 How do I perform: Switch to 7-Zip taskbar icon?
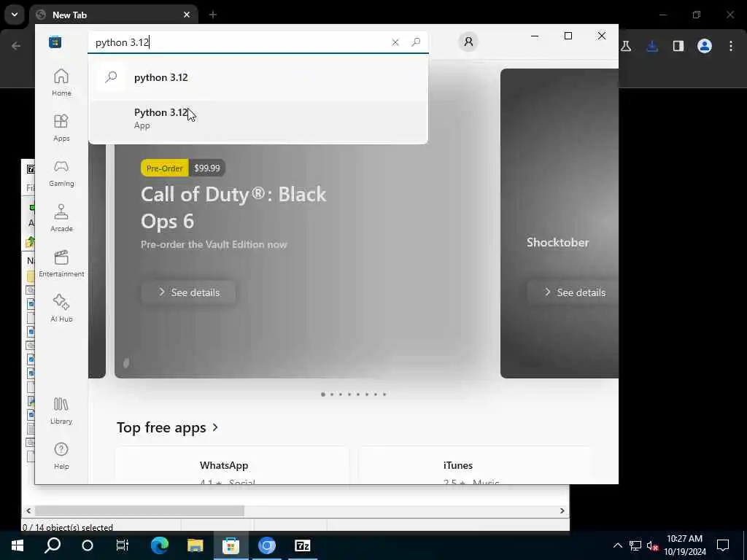303,545
